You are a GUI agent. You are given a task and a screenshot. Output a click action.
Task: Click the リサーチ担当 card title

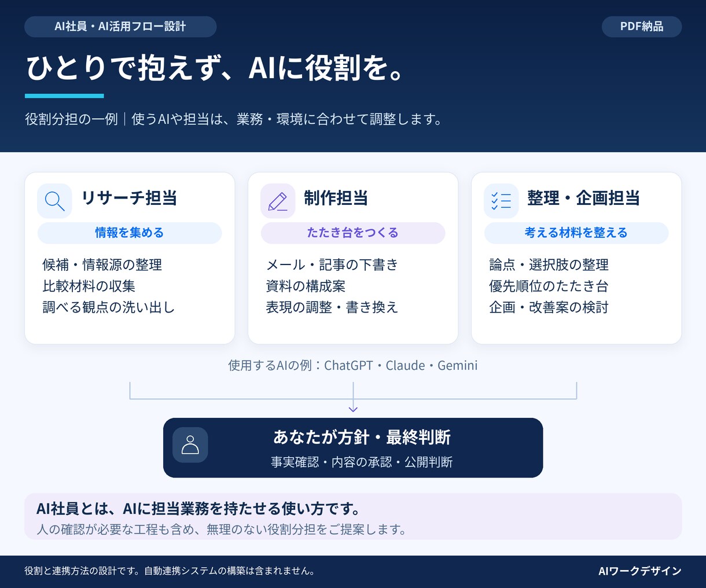[x=129, y=198]
